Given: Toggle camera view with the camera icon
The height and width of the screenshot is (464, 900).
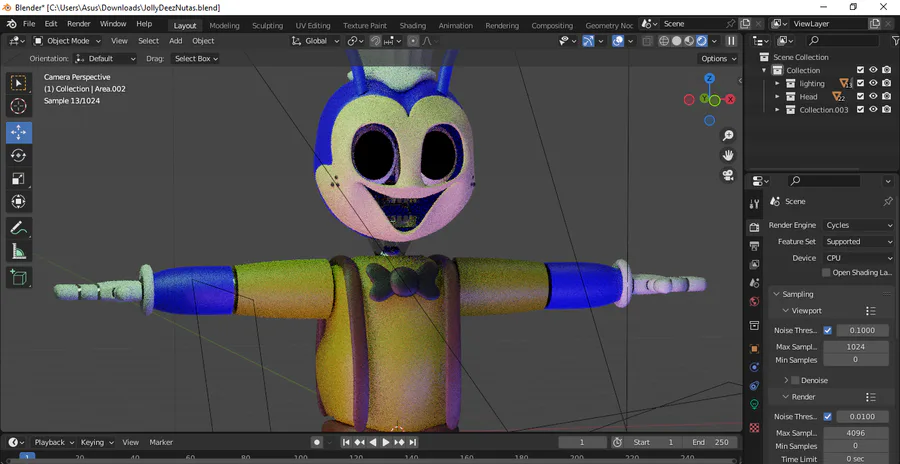Looking at the screenshot, I should 728,175.
